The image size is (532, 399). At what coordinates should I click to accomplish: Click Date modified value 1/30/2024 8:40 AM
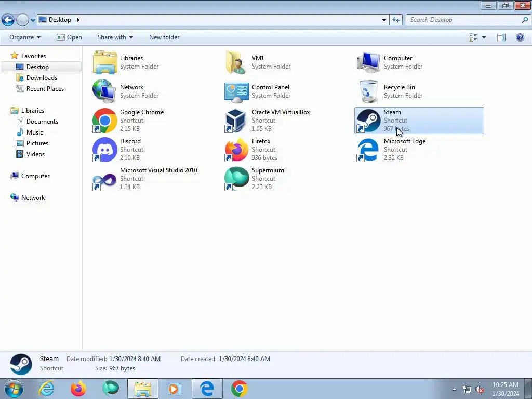pos(135,358)
